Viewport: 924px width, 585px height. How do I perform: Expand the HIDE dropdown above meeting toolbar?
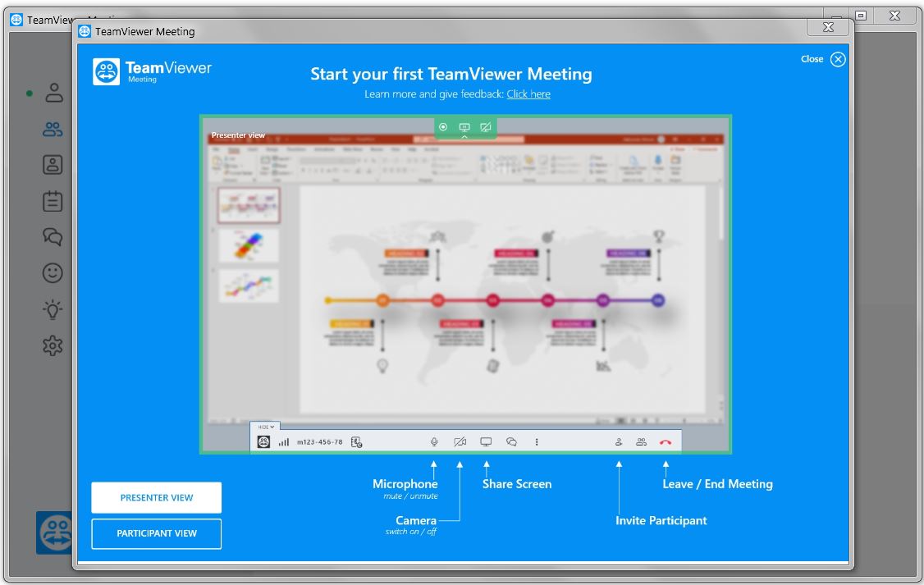tap(266, 427)
